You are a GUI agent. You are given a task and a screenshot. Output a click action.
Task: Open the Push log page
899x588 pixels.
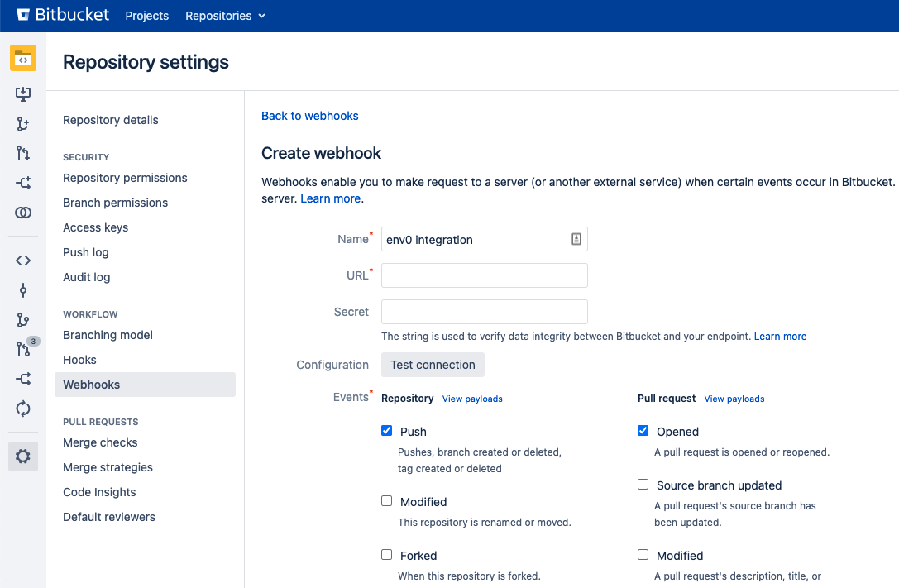click(x=85, y=252)
